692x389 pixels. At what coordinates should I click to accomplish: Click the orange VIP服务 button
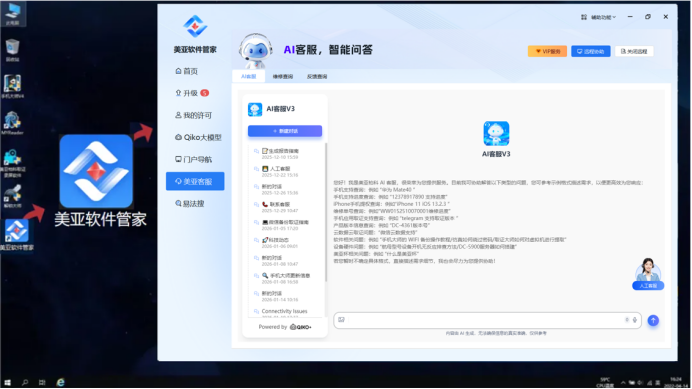(547, 51)
